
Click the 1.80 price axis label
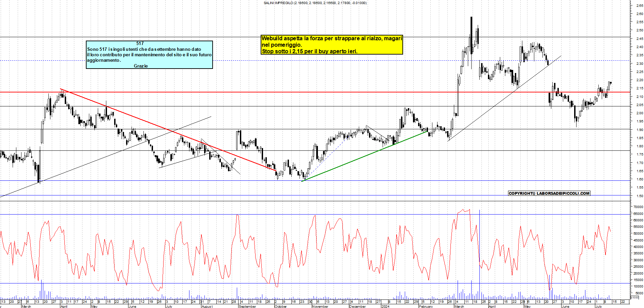[640, 146]
